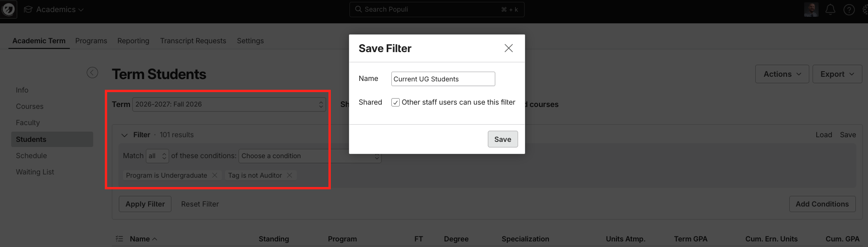Open the notifications bell
The height and width of the screenshot is (247, 868).
[830, 9]
